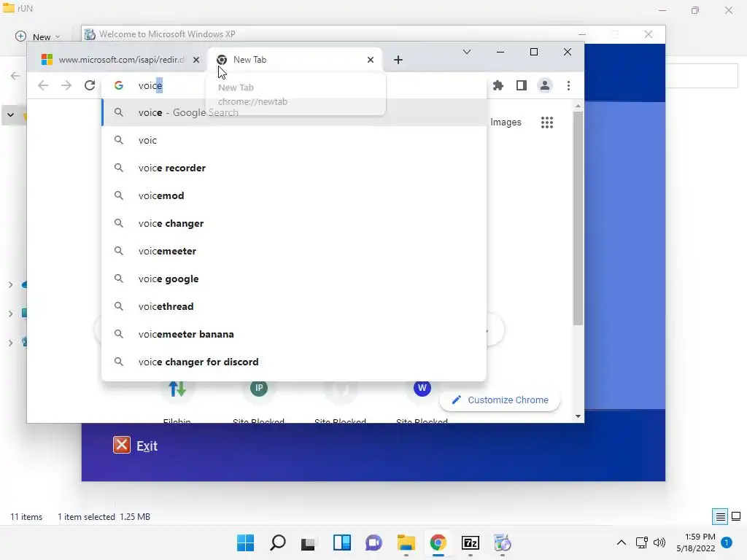Go back in Chrome navigation

tap(43, 85)
